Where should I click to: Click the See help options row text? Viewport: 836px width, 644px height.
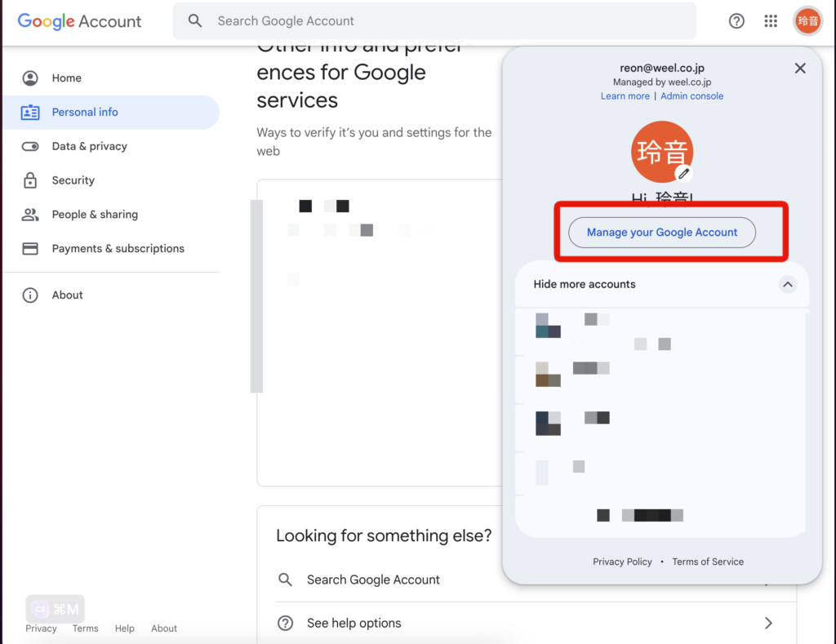pyautogui.click(x=354, y=623)
